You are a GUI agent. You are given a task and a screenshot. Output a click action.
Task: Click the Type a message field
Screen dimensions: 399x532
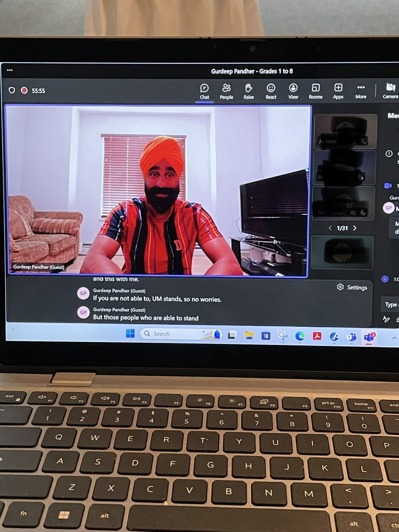tap(390, 305)
